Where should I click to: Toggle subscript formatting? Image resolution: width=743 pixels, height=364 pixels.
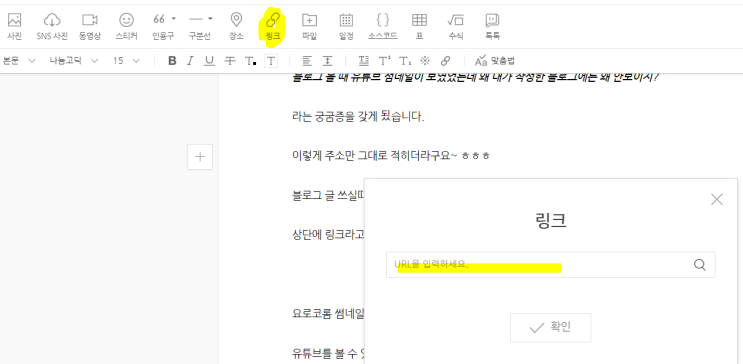(x=405, y=61)
